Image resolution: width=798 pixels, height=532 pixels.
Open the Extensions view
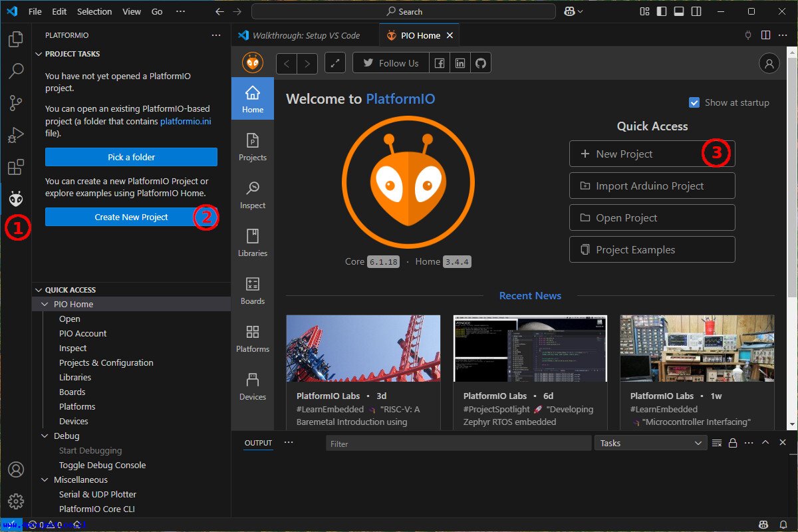pyautogui.click(x=16, y=166)
